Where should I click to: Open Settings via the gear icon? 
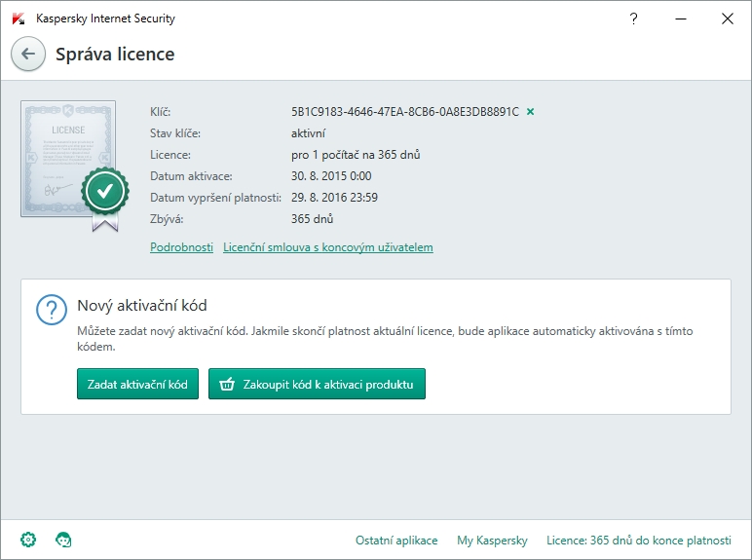[28, 540]
